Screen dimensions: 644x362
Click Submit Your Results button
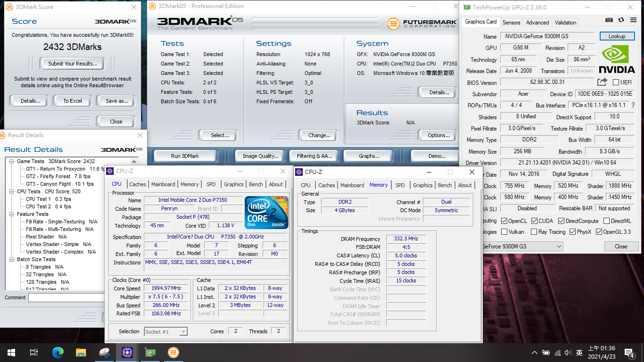coord(73,64)
